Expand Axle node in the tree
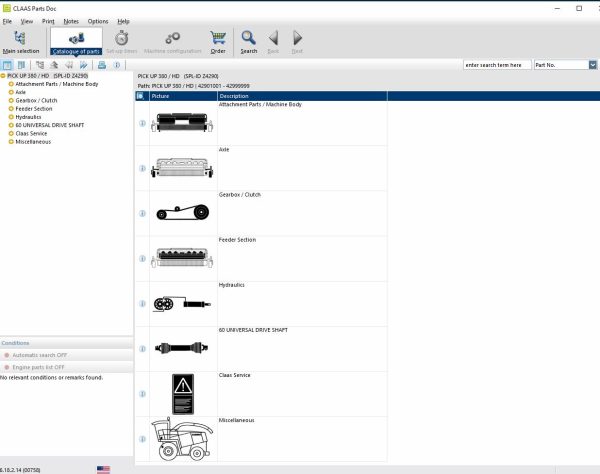Viewport: 600px width, 474px height. coord(11,92)
